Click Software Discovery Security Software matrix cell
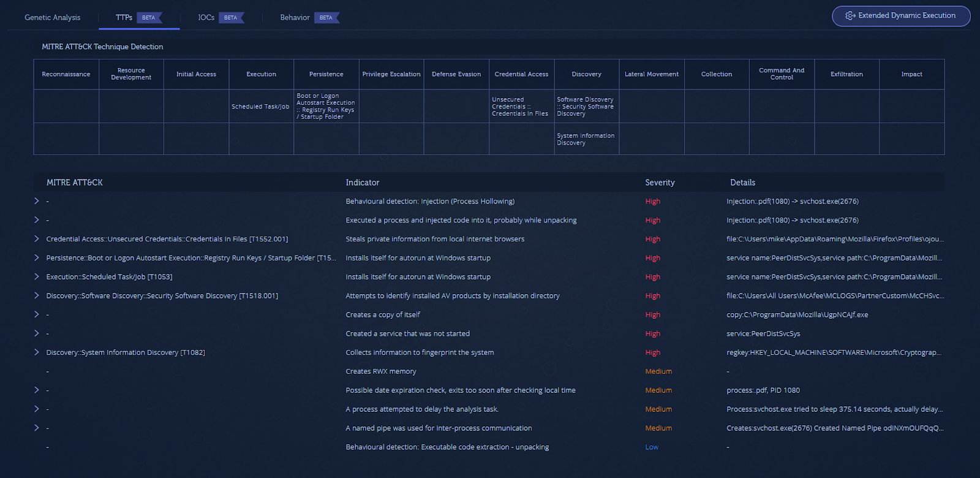 586,107
